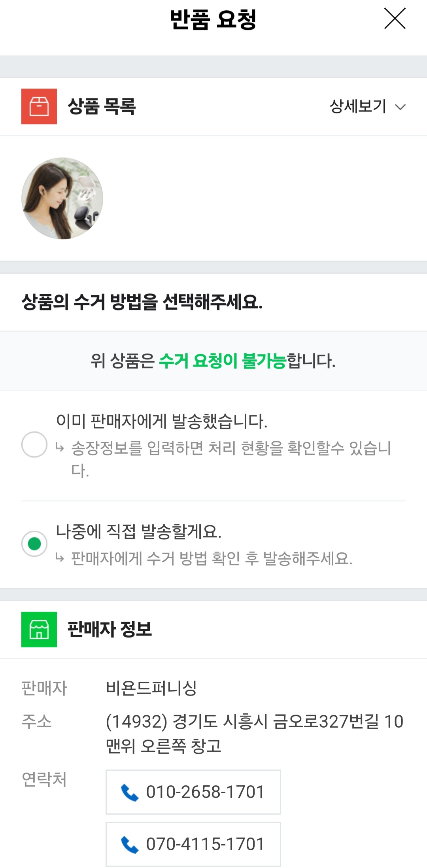Click the green store icon beside 판매자 정보
Screen dimensions: 427x868
coord(39,629)
